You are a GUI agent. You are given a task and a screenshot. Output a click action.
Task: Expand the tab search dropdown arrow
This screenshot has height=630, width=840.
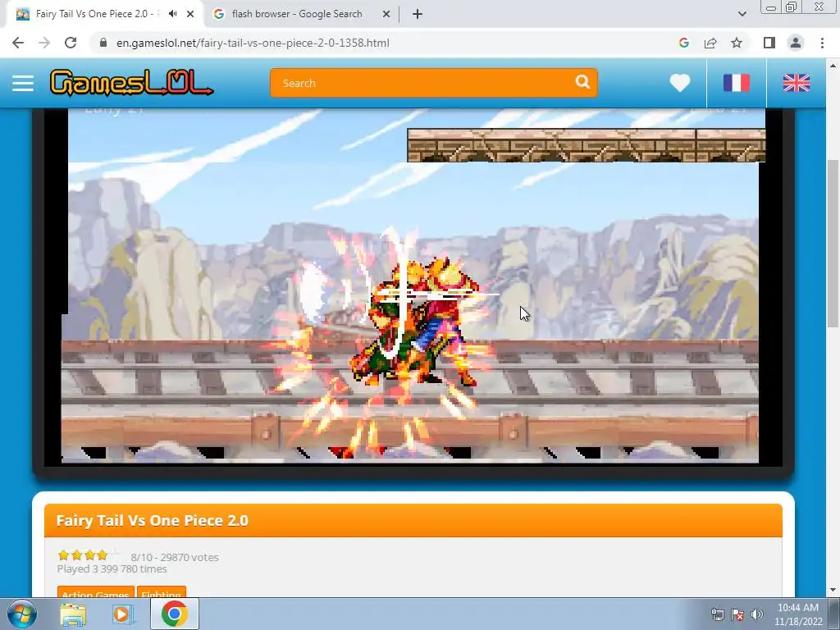click(x=742, y=14)
